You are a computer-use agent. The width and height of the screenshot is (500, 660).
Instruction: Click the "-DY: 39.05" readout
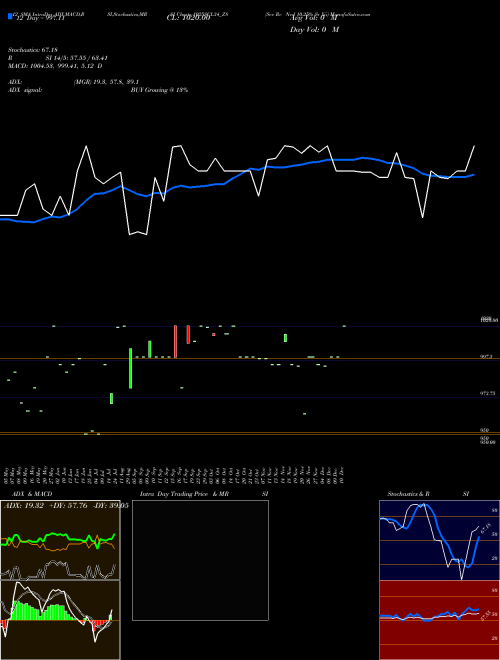110,506
